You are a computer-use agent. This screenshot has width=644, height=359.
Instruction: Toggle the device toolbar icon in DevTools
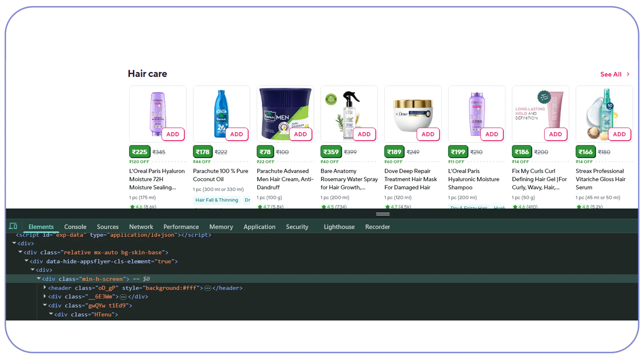[x=13, y=226]
